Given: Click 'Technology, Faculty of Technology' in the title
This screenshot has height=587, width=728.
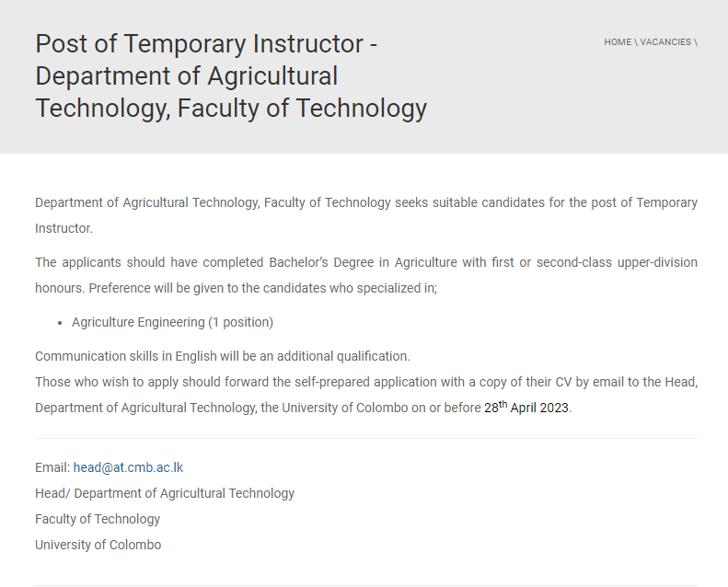Looking at the screenshot, I should click(231, 109).
